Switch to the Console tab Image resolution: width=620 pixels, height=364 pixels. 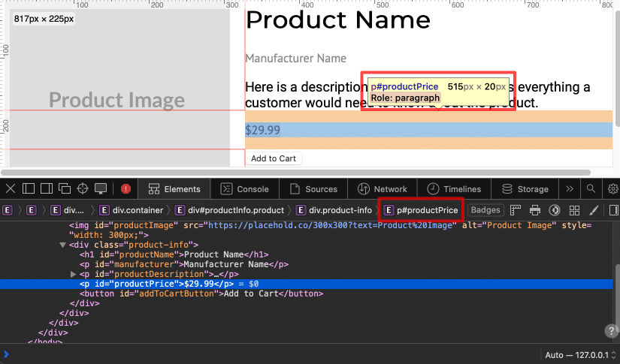tap(245, 189)
